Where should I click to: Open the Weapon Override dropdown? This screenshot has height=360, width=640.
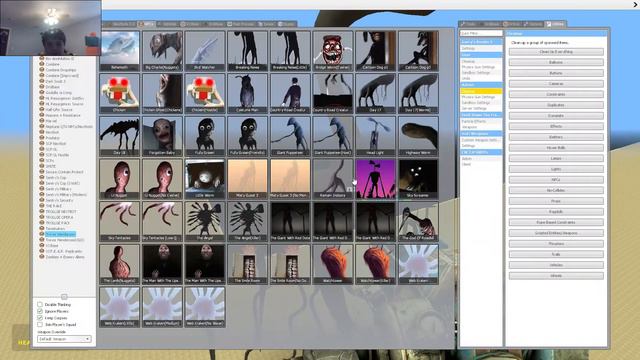[64, 339]
